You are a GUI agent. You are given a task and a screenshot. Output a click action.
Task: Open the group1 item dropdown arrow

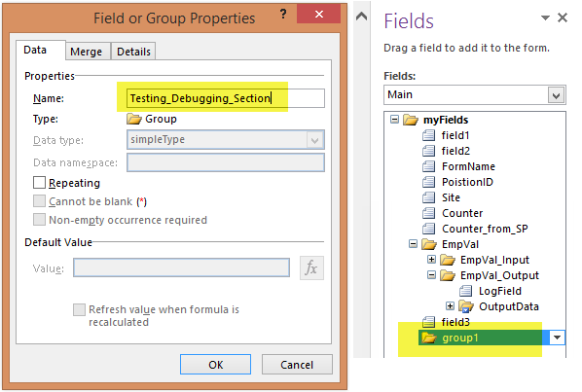tap(557, 338)
